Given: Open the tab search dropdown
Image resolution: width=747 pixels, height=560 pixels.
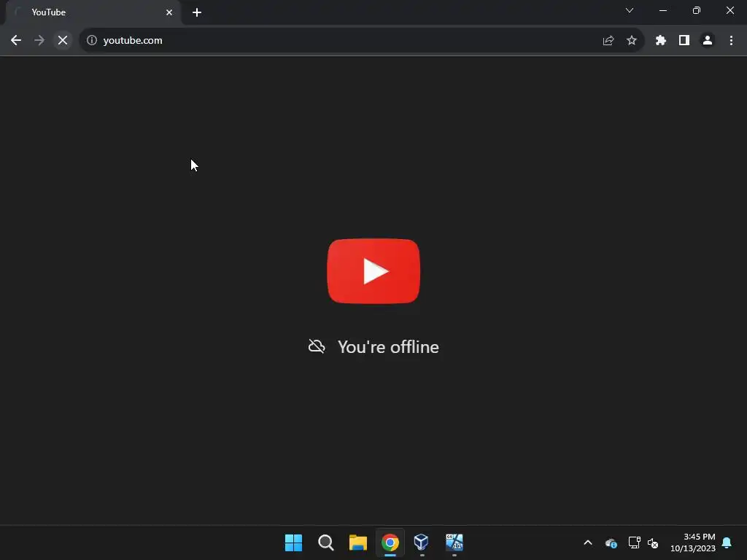Looking at the screenshot, I should [x=630, y=10].
